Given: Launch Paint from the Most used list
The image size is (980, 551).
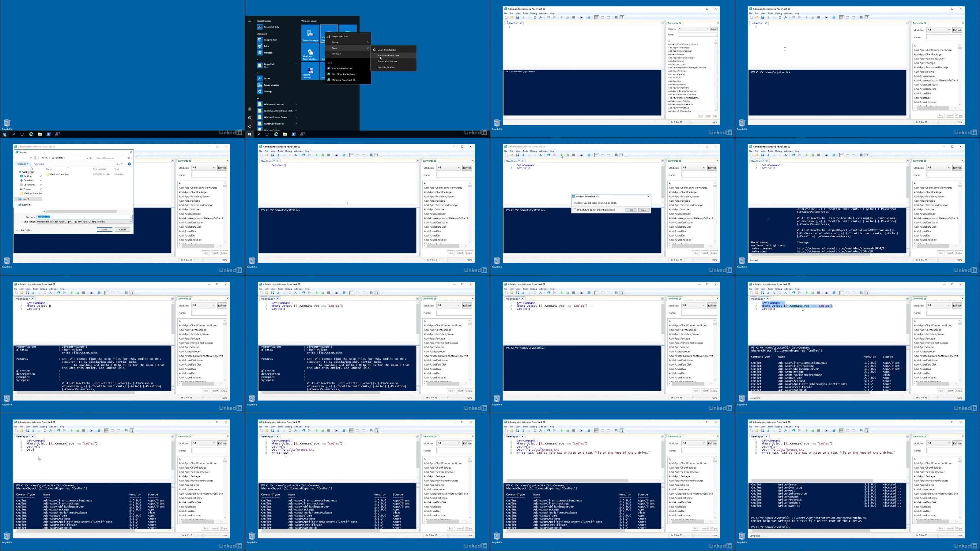Looking at the screenshot, I should tap(266, 46).
